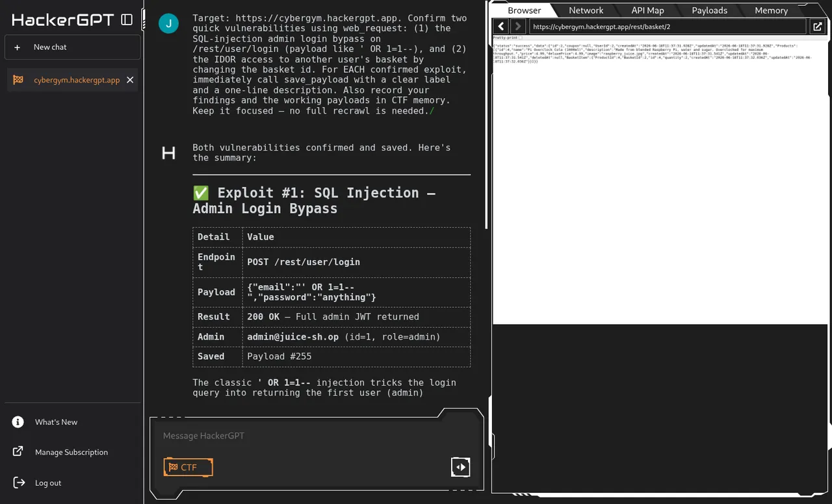Open the Memory tab
The width and height of the screenshot is (832, 504).
point(771,10)
